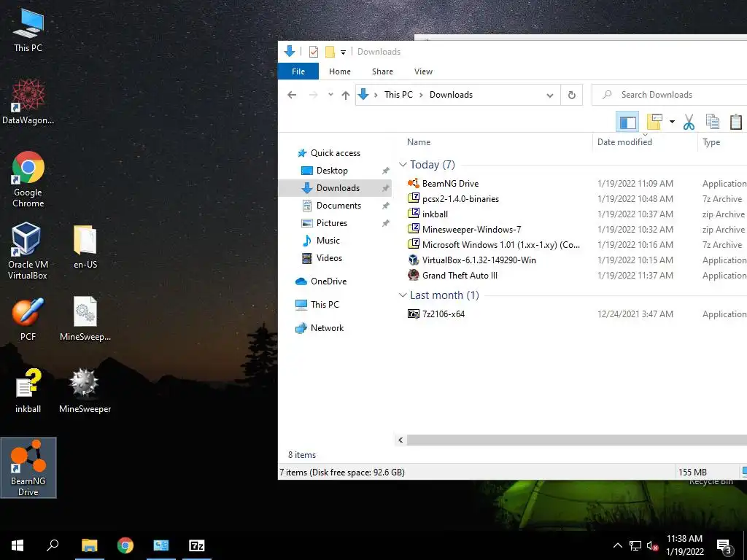Click the Paste clipboard icon
The width and height of the screenshot is (747, 560).
click(735, 122)
